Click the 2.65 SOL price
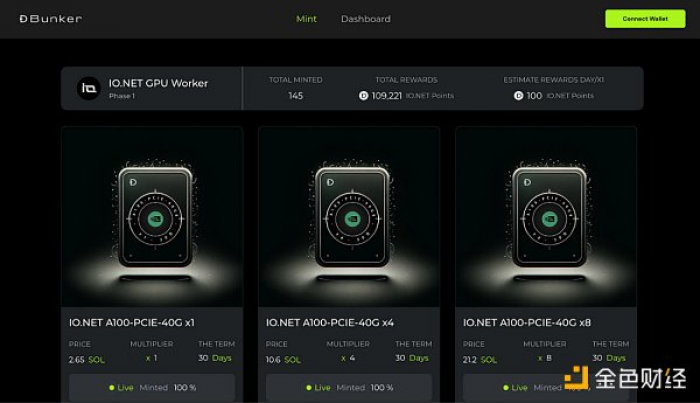The image size is (700, 403). tap(87, 360)
